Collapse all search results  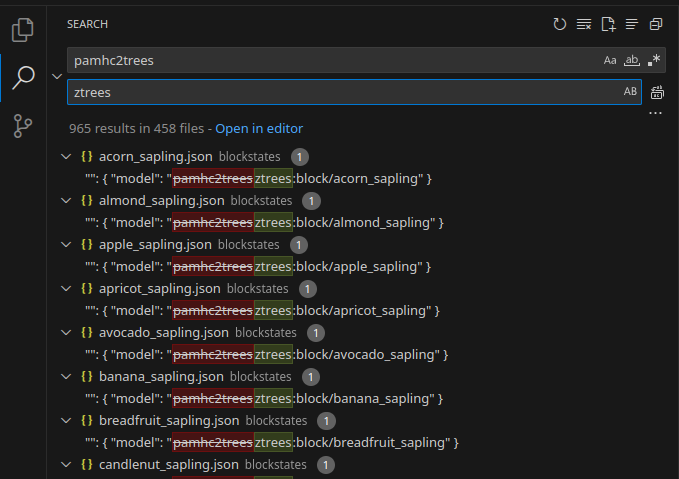click(656, 24)
